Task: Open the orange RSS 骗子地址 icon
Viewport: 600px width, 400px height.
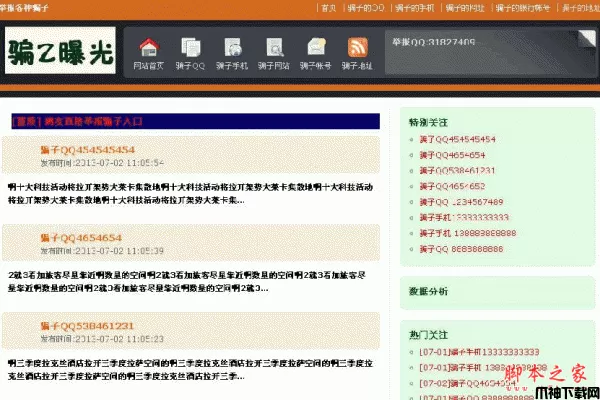Action: (357, 47)
